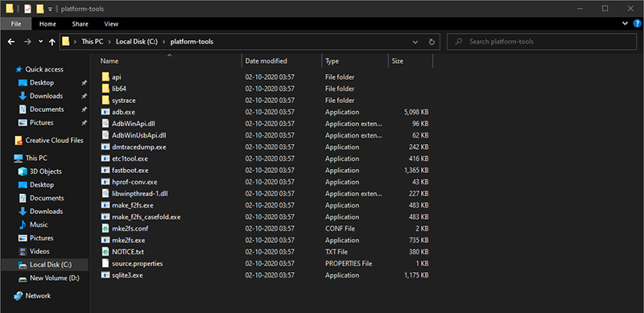Click This PC in the address bar

click(93, 42)
